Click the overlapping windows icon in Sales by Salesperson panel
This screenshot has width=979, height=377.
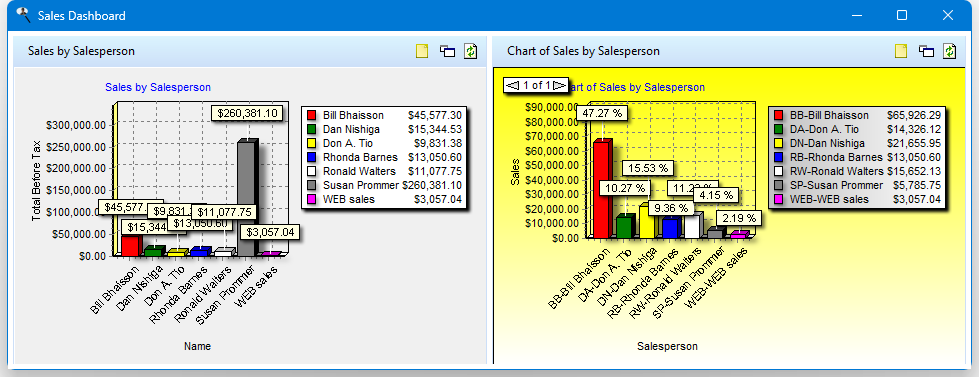447,51
